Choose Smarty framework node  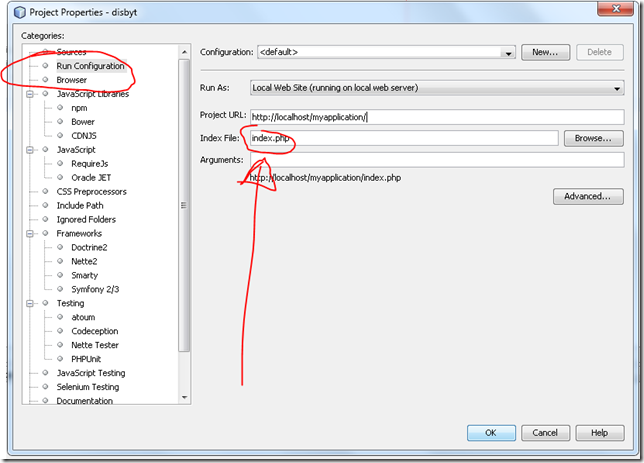[x=84, y=275]
